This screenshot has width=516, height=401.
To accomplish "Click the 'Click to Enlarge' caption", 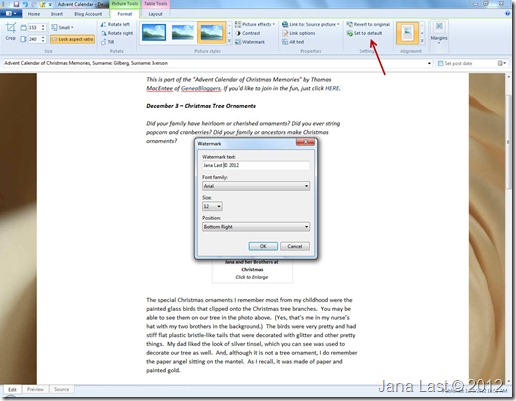I will pyautogui.click(x=252, y=277).
